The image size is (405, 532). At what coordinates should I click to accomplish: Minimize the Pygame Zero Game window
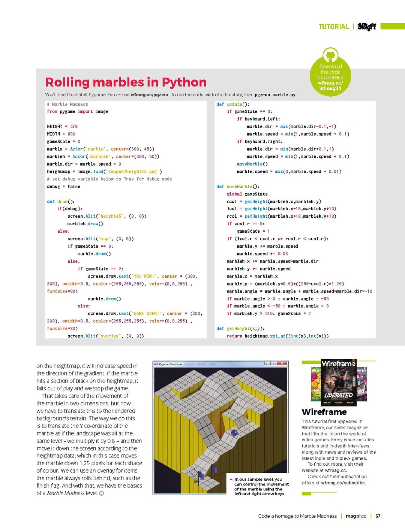pyautogui.click(x=268, y=363)
